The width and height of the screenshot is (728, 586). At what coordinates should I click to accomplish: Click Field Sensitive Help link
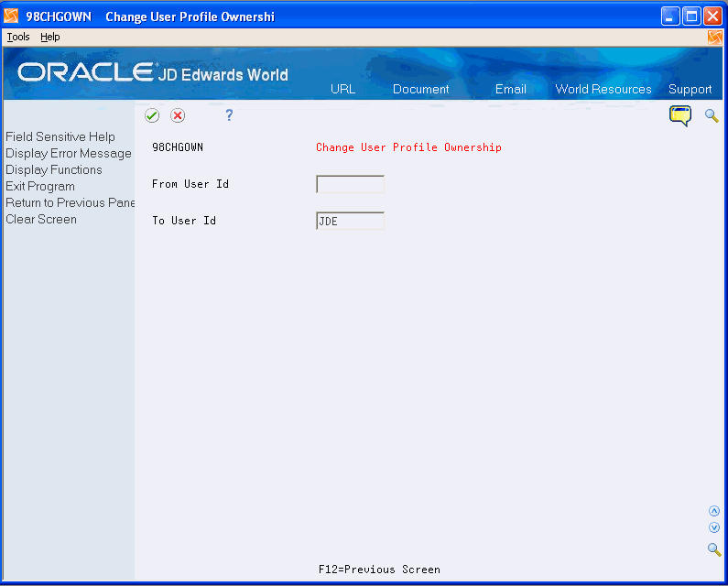60,136
